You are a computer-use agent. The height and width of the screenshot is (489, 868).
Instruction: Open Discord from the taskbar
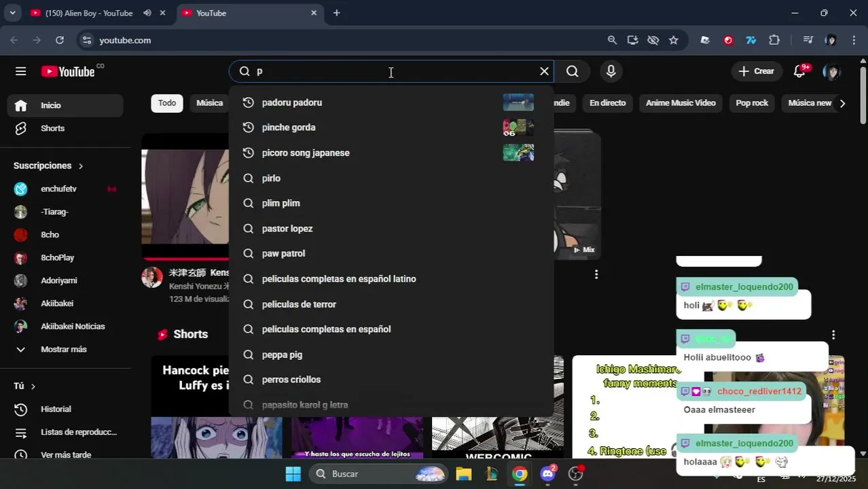548,474
